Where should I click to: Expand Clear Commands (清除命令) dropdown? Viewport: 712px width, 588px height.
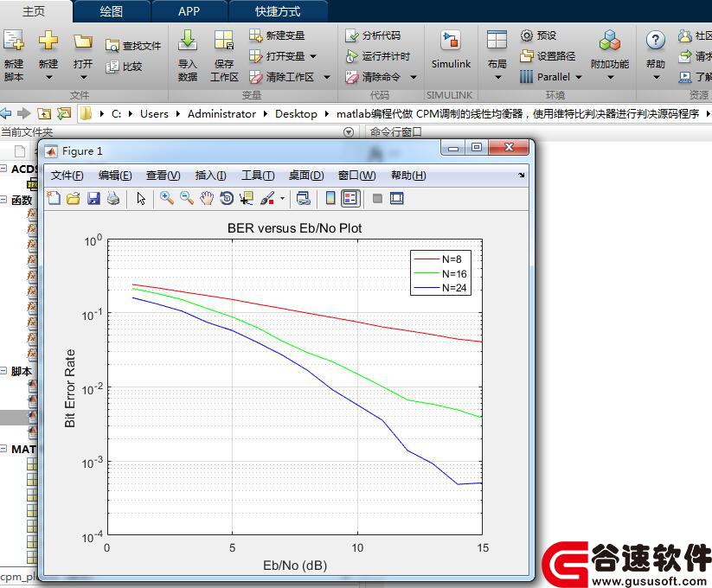(x=414, y=77)
